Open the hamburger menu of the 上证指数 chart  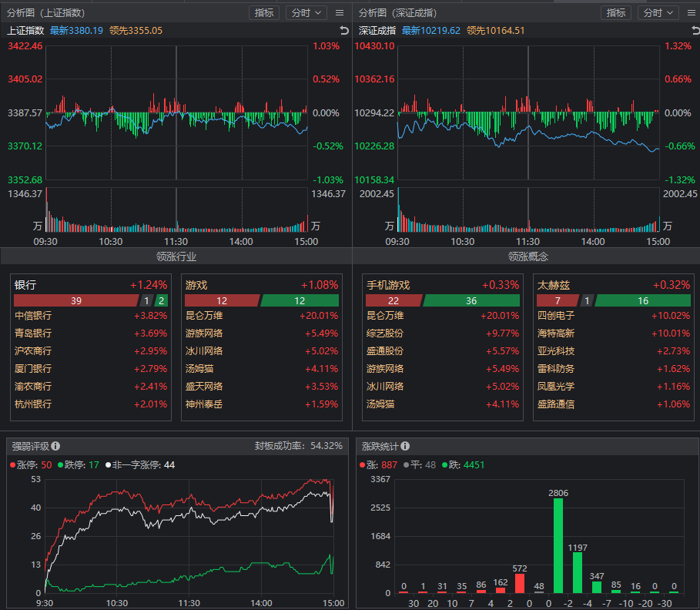(x=340, y=13)
